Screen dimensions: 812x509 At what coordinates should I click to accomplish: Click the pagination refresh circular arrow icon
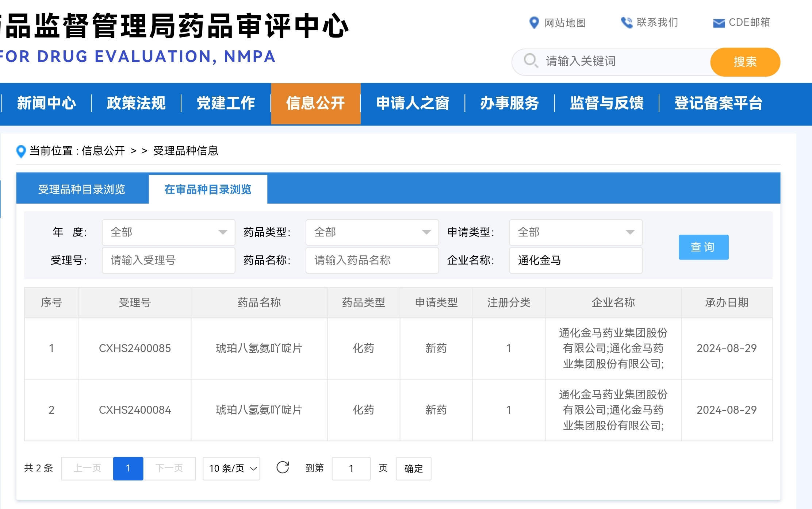pyautogui.click(x=283, y=467)
